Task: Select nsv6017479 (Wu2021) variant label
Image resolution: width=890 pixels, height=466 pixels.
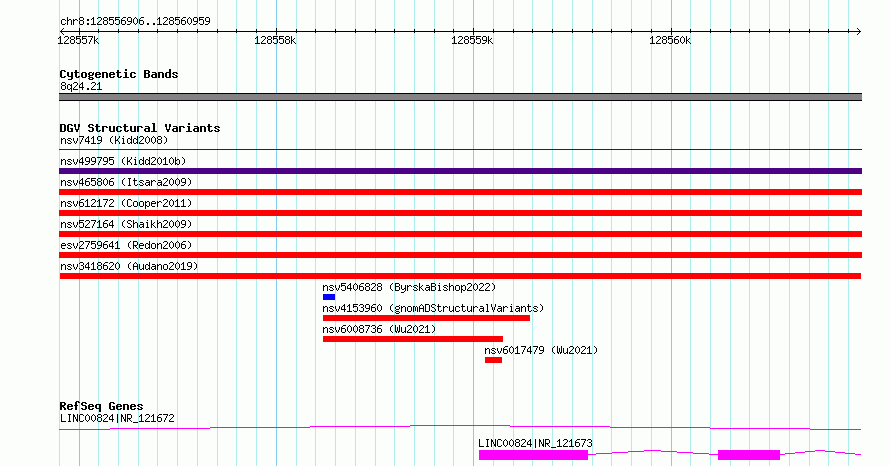Action: pos(541,350)
